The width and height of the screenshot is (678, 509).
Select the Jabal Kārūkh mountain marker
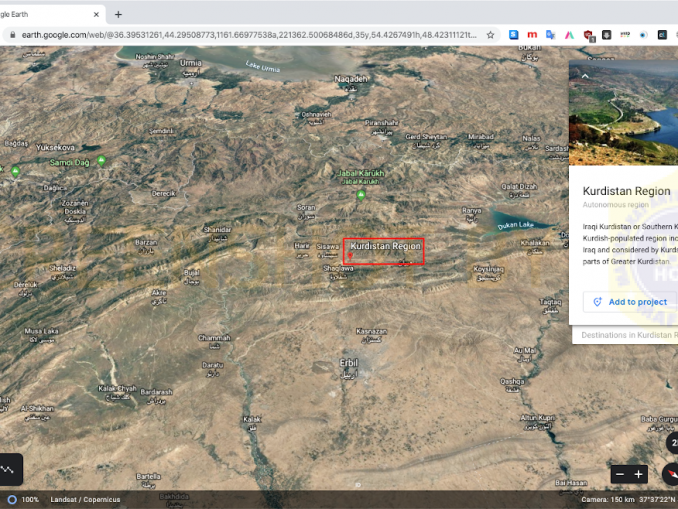click(361, 195)
